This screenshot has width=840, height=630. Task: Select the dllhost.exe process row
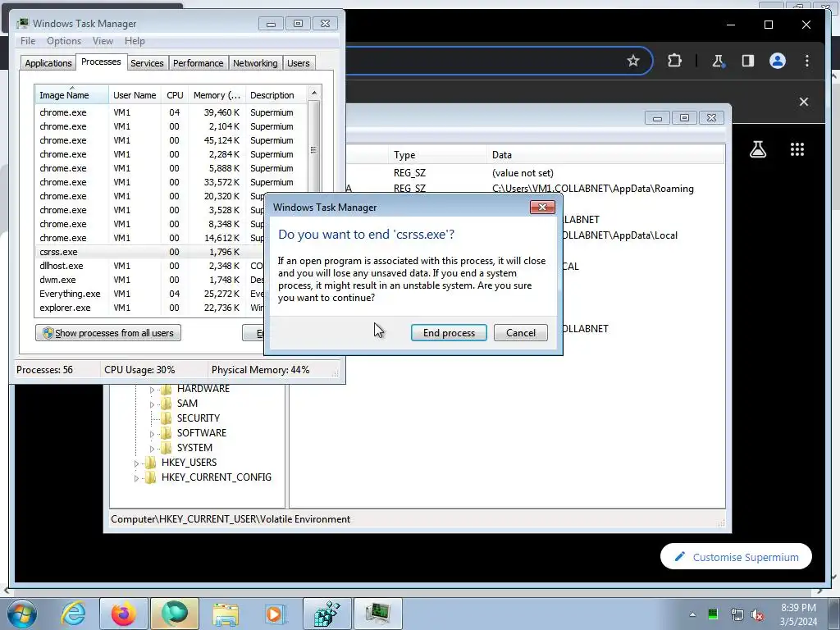pyautogui.click(x=150, y=266)
